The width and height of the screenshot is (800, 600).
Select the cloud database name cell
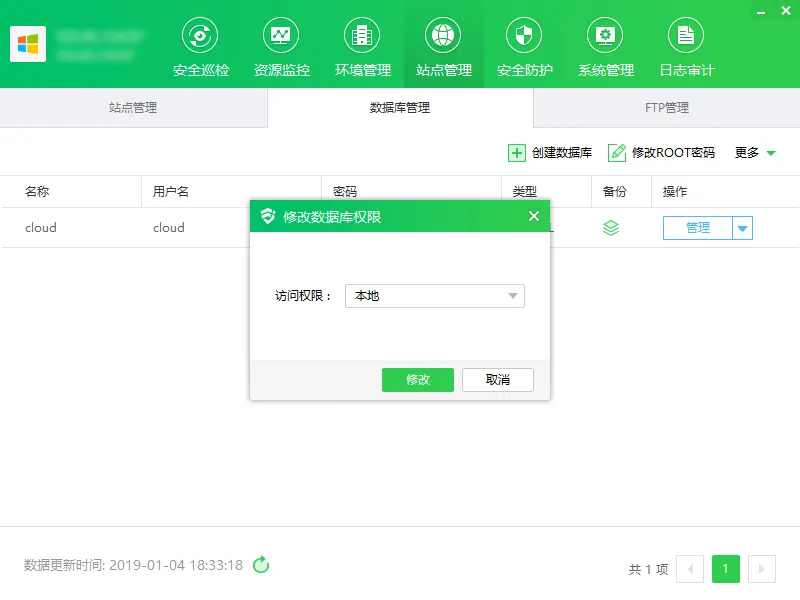[x=41, y=228]
